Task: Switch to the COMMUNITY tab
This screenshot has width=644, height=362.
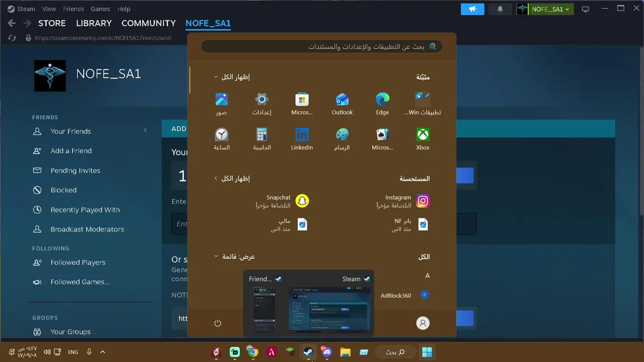Action: click(148, 23)
